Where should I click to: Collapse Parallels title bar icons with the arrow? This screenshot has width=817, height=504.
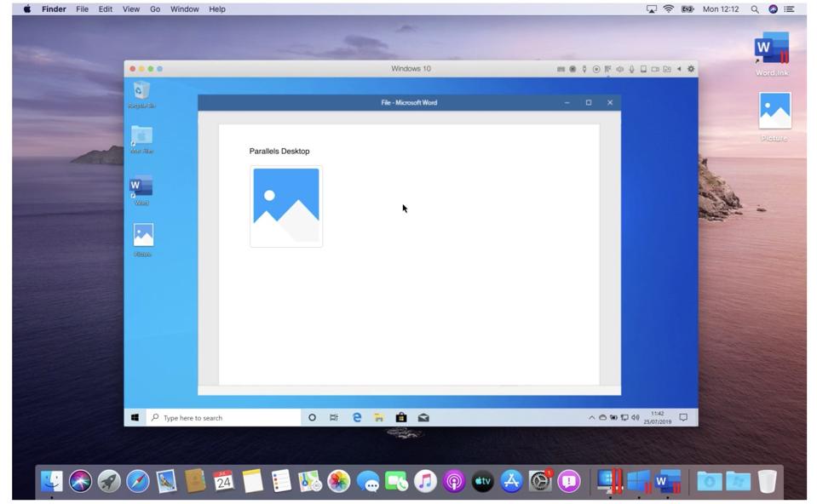(679, 69)
